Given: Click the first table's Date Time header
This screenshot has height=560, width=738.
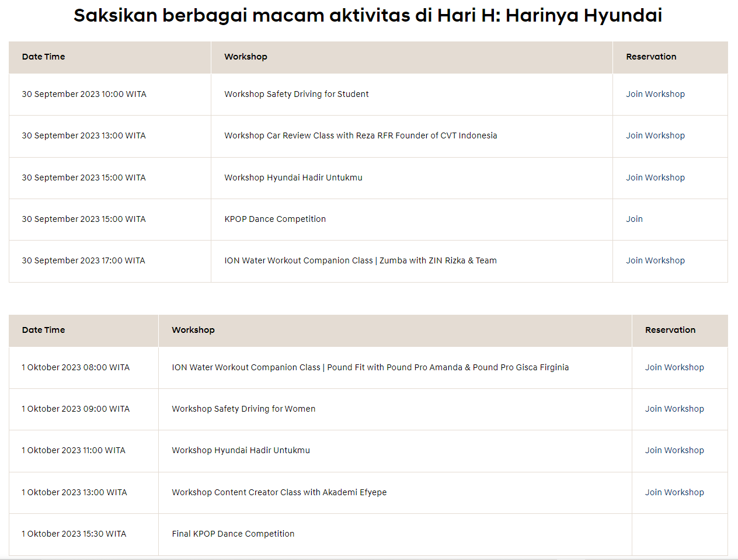Looking at the screenshot, I should click(x=43, y=57).
